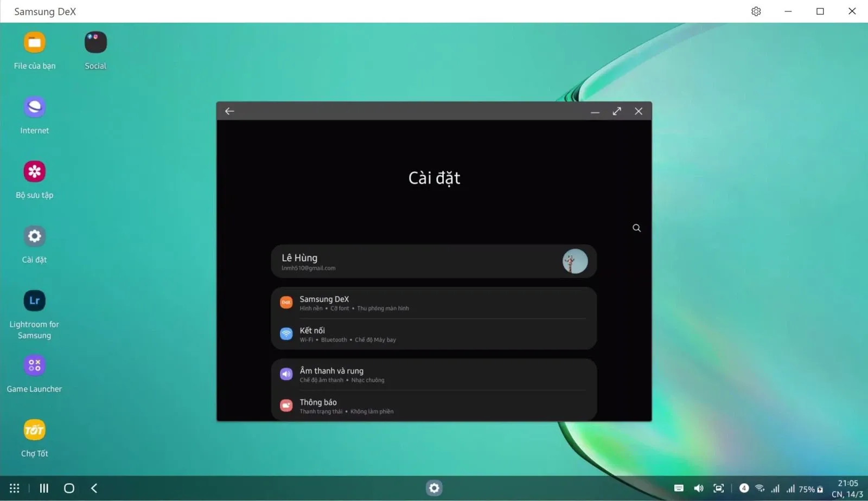Image resolution: width=868 pixels, height=501 pixels.
Task: Launch Lightroom for Samsung icon
Action: click(35, 300)
